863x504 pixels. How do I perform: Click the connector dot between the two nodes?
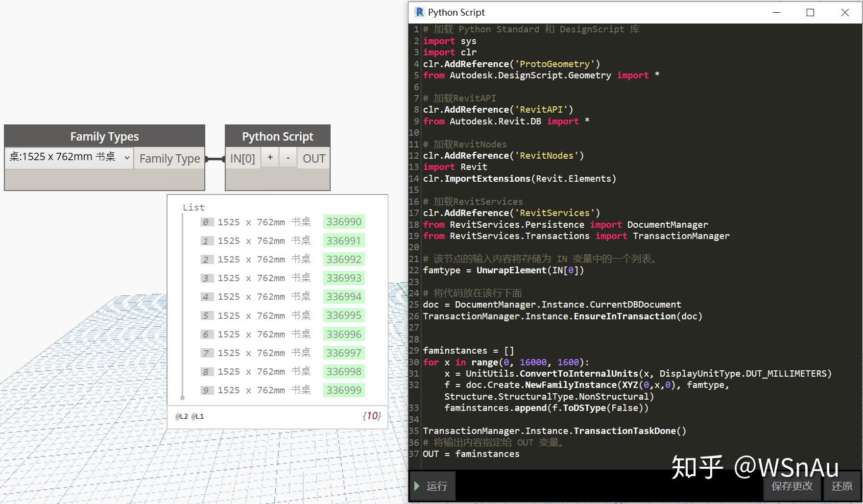click(x=214, y=158)
